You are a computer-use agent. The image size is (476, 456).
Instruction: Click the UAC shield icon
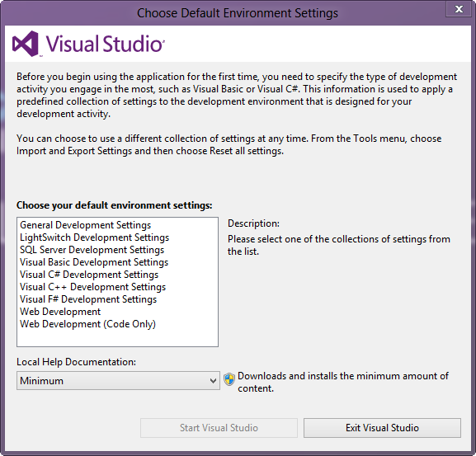click(x=229, y=379)
